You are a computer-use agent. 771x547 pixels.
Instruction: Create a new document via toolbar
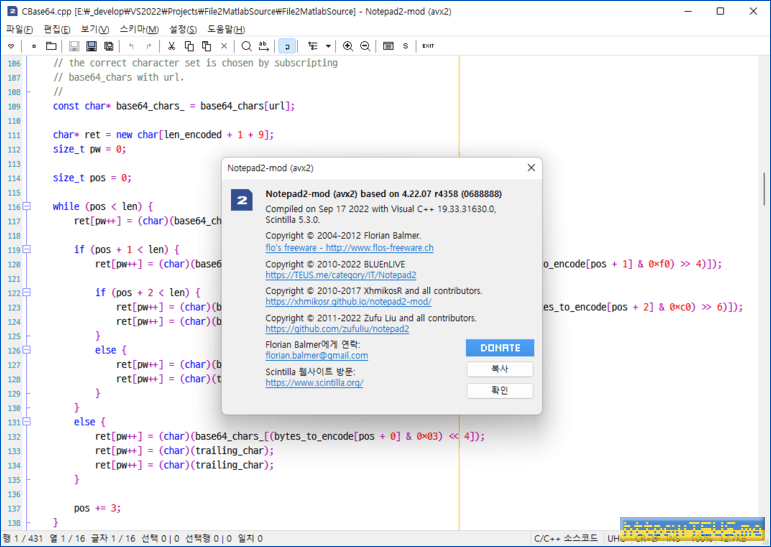coord(33,46)
